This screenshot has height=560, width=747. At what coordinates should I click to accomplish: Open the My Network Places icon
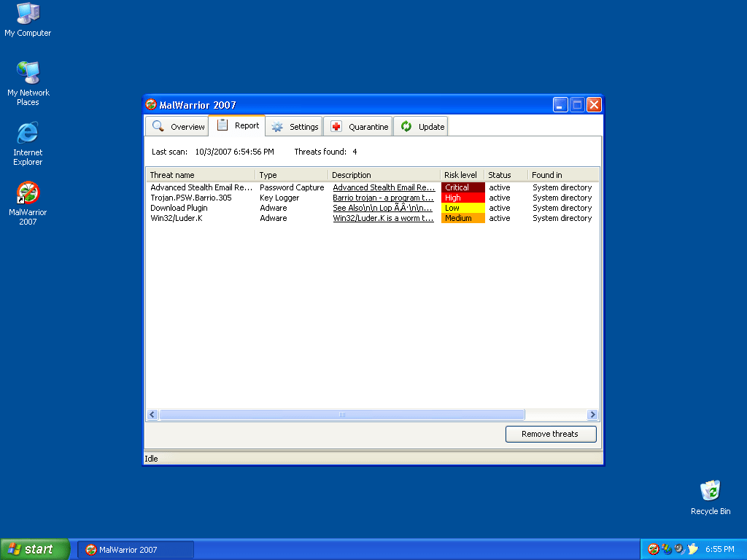[28, 74]
